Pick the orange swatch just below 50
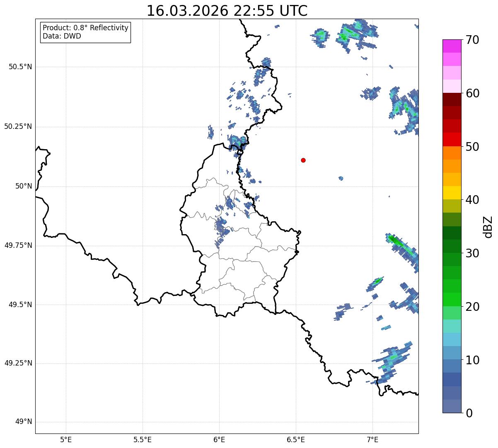498x448 pixels. click(452, 153)
